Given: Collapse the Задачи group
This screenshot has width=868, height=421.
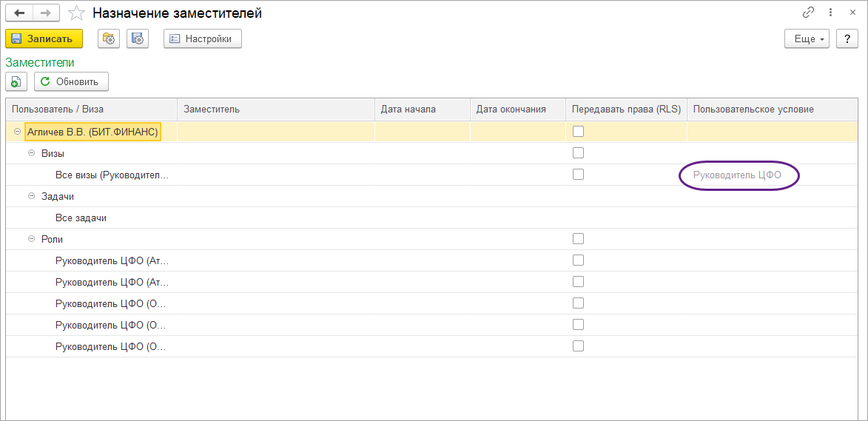Looking at the screenshot, I should click(x=31, y=196).
